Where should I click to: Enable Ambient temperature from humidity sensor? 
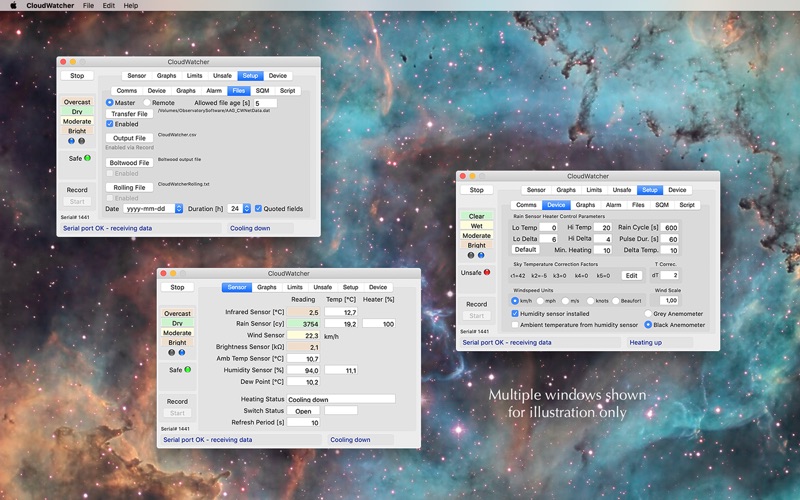(x=515, y=325)
